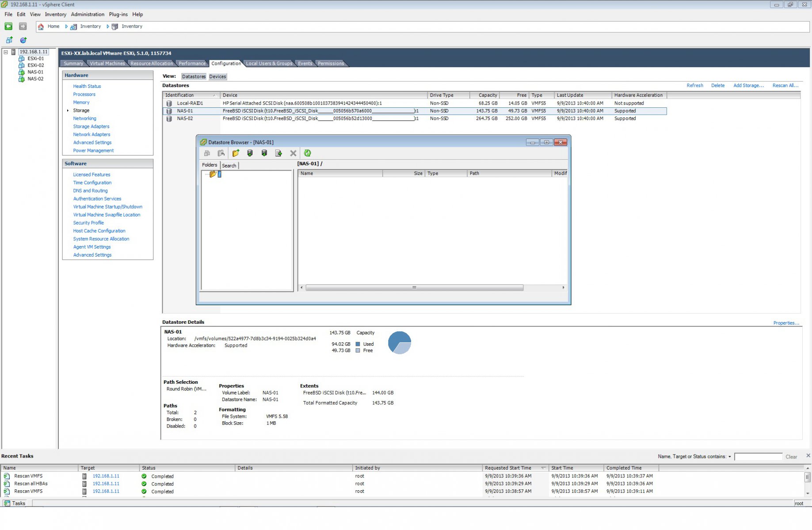The height and width of the screenshot is (530, 812).
Task: Switch to the Summary tab
Action: point(73,64)
